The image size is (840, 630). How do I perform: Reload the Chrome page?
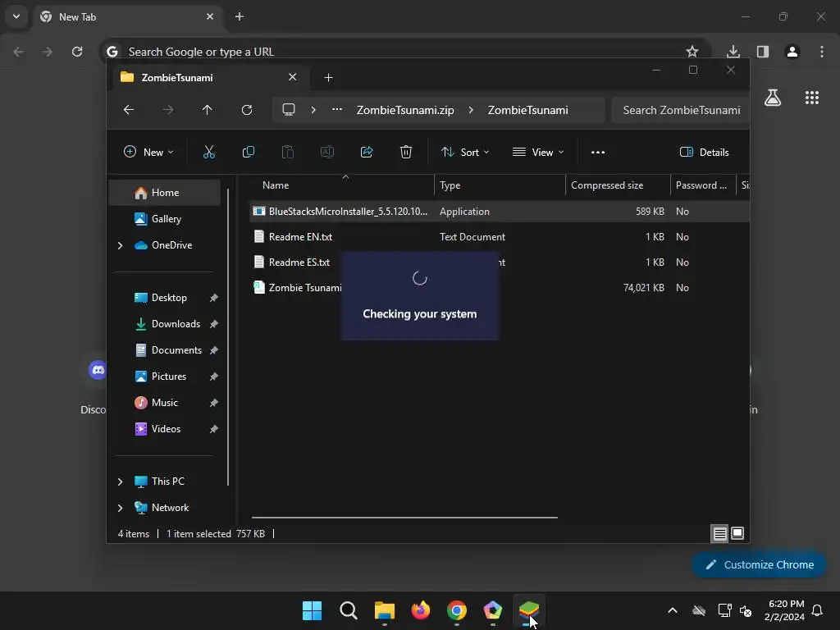(x=77, y=52)
